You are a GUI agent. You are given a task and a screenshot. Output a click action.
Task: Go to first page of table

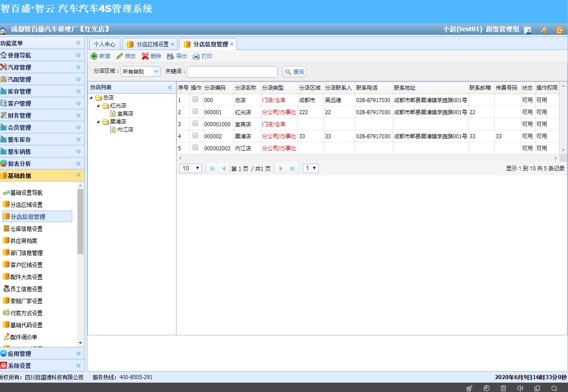[x=212, y=168]
